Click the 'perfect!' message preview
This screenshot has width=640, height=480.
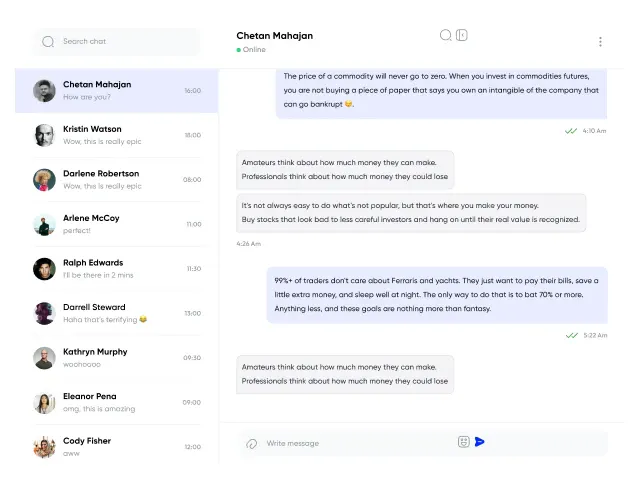pos(77,231)
